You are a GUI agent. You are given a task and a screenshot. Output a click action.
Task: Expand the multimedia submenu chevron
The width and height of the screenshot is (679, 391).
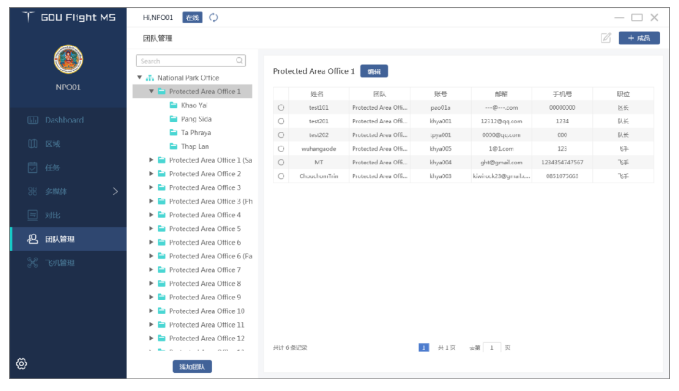pyautogui.click(x=115, y=191)
